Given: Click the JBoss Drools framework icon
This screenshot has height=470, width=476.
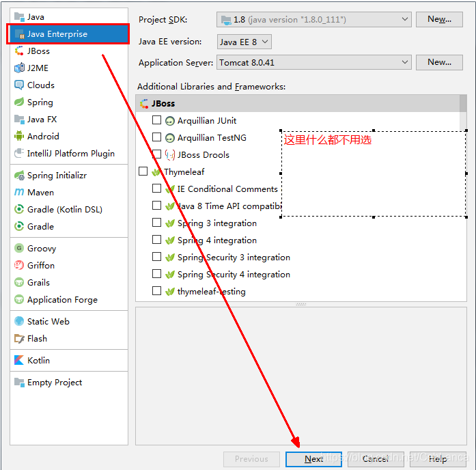Looking at the screenshot, I should click(x=170, y=155).
